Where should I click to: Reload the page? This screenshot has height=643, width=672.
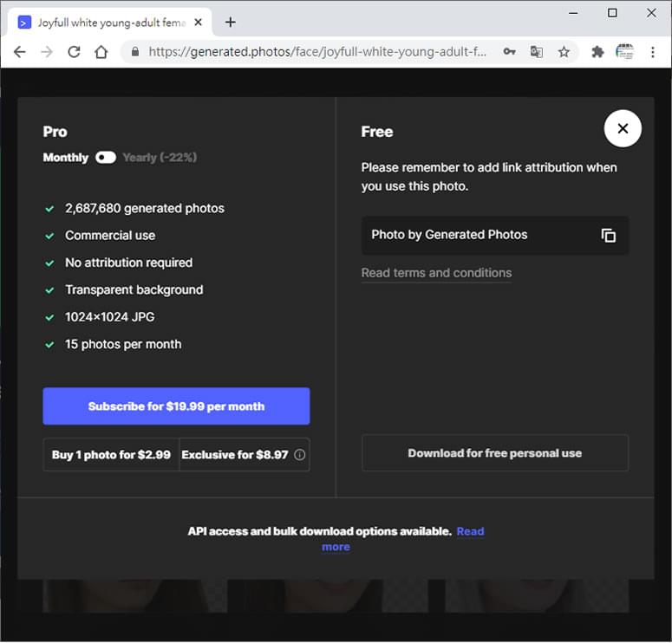pyautogui.click(x=74, y=52)
